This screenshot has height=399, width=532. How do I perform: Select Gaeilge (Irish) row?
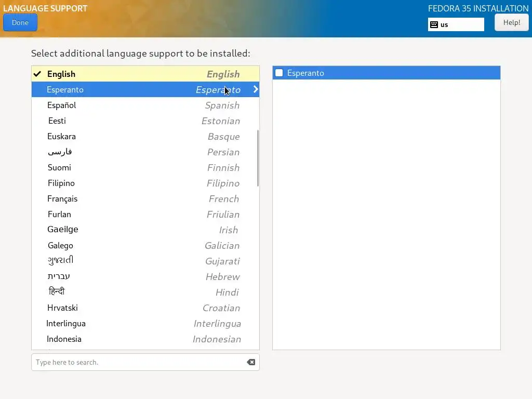click(x=145, y=230)
